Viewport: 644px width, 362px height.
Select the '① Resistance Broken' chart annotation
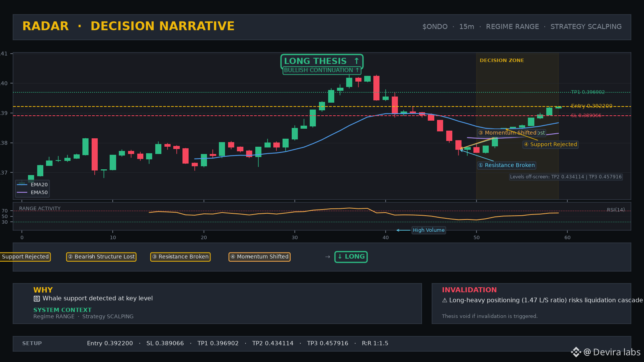506,165
